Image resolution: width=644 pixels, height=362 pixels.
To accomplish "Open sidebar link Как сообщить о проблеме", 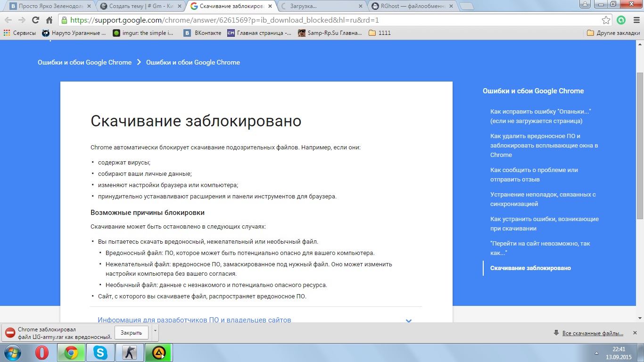I will point(534,174).
